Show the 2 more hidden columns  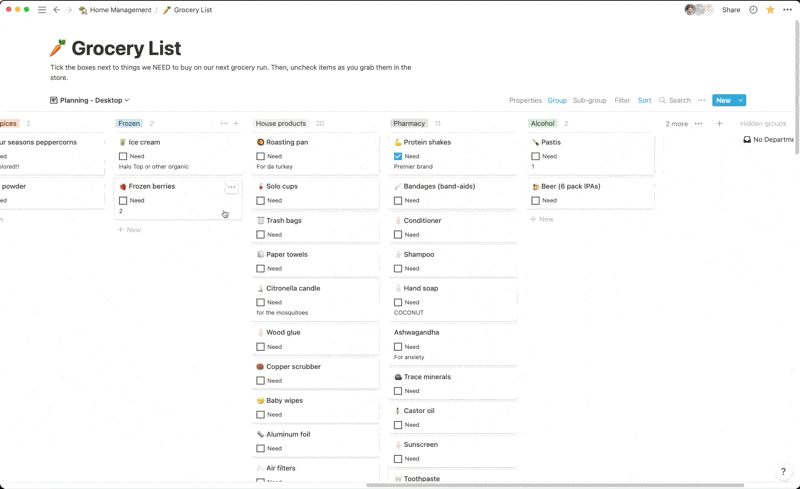677,124
